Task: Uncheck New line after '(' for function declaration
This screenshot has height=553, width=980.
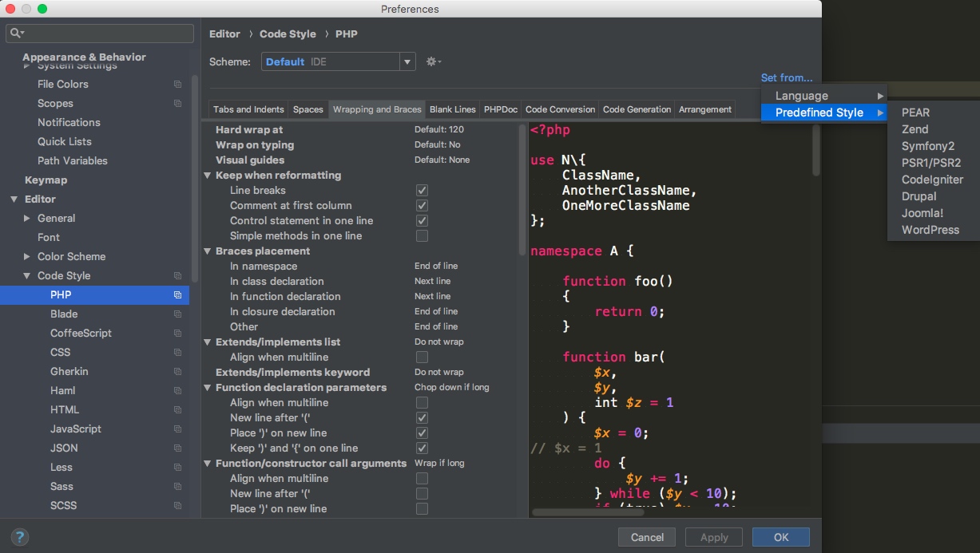Action: 422,417
